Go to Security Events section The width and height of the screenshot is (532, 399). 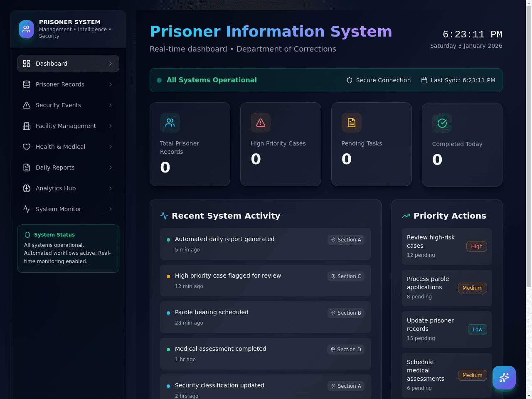[x=68, y=105]
